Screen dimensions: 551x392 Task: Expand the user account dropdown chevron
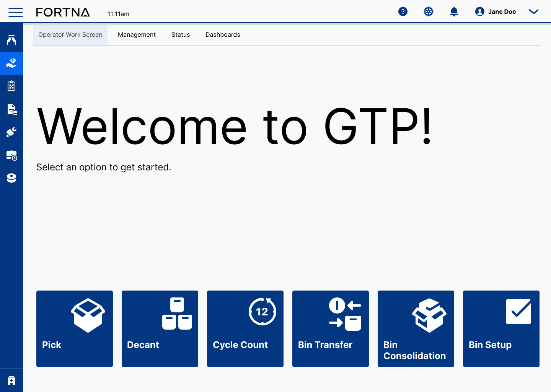(x=534, y=11)
